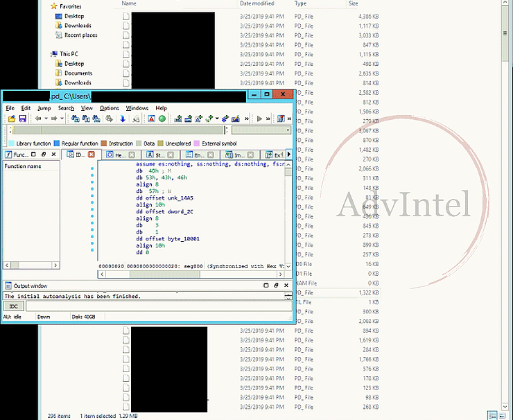This screenshot has height=420, width=513.
Task: Jump back with the left arrow icon
Action: (x=38, y=119)
